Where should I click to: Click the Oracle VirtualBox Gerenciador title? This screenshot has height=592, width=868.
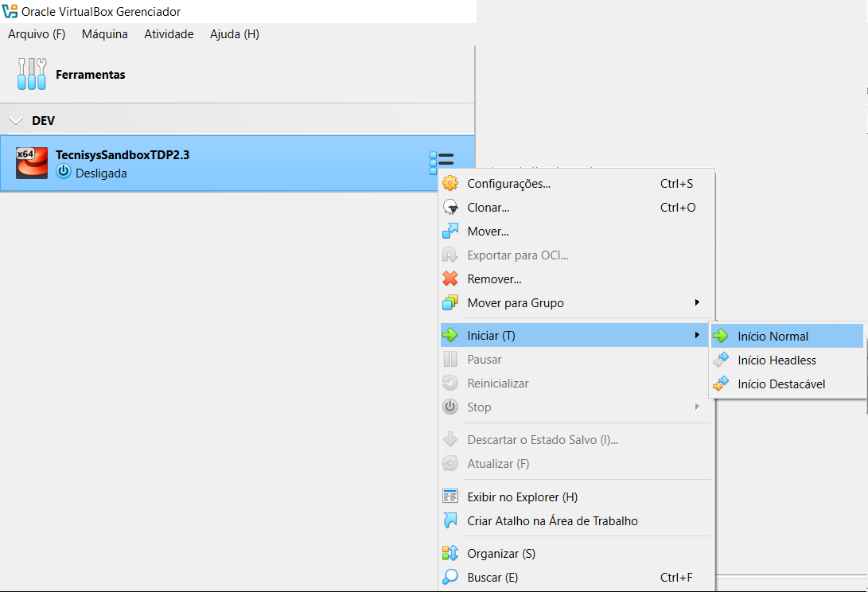tap(101, 11)
